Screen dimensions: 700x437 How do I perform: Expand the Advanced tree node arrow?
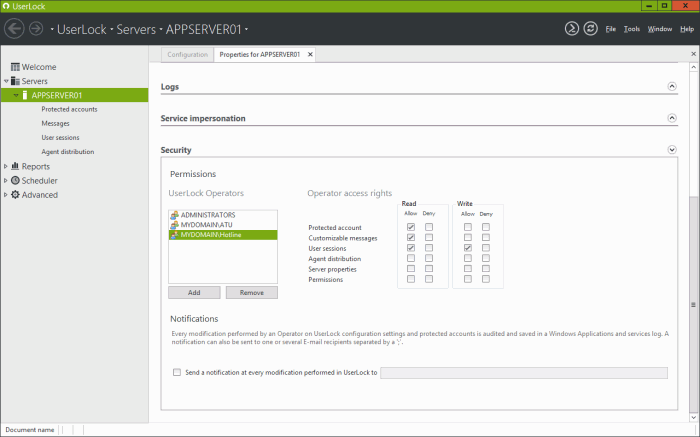click(x=6, y=195)
